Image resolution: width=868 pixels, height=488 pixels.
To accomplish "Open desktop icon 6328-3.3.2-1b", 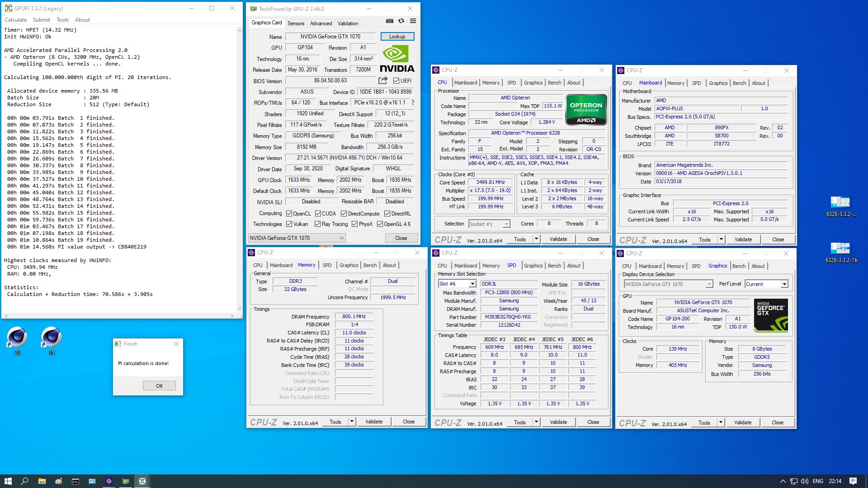I will 841,253.
